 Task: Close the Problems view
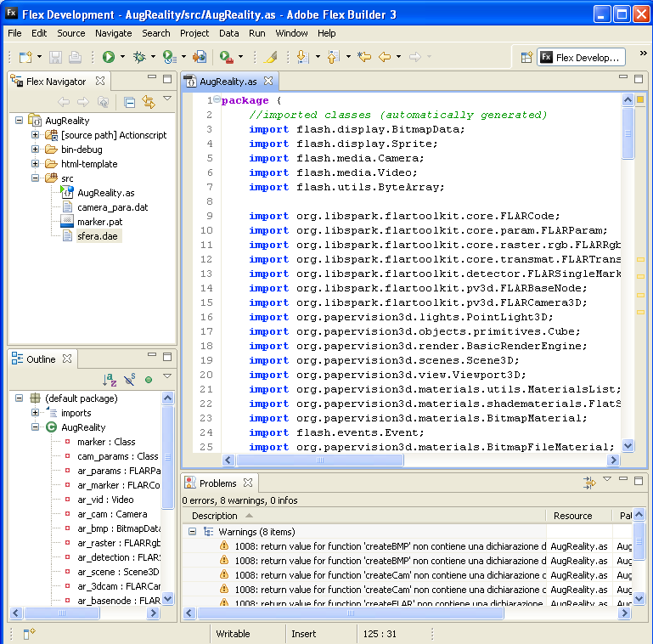coord(248,483)
